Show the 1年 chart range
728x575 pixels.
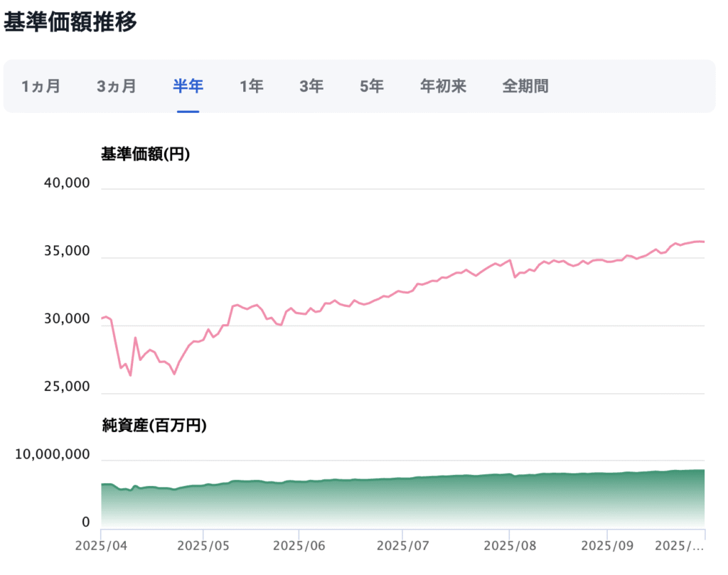[252, 87]
